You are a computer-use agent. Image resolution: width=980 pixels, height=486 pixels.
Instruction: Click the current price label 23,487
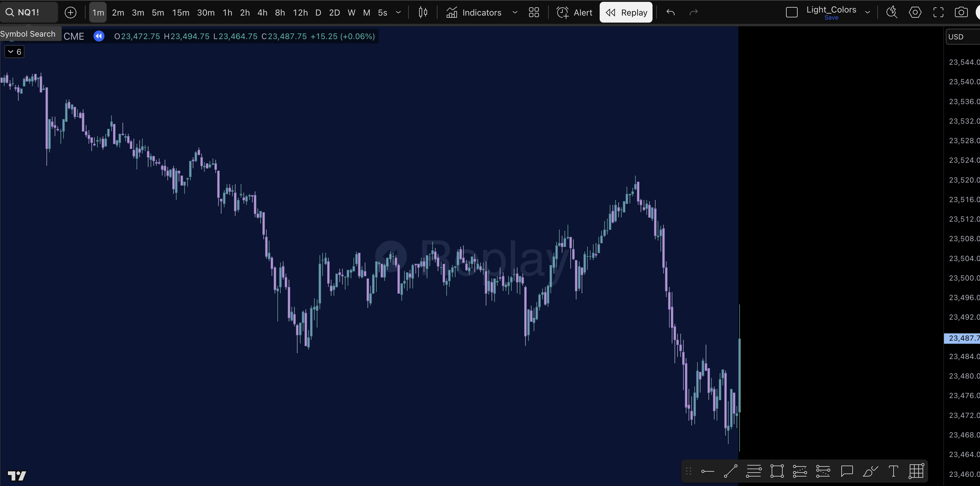tap(962, 339)
